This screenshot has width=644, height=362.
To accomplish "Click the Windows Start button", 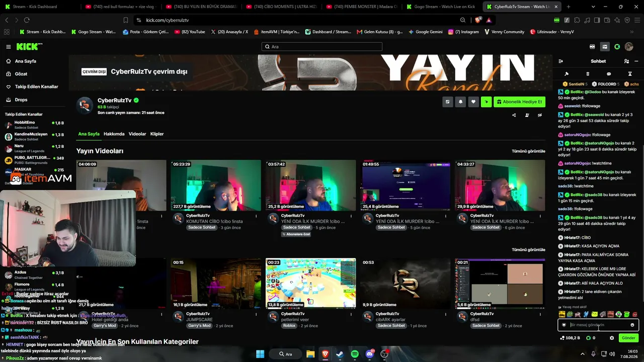I will [260, 354].
